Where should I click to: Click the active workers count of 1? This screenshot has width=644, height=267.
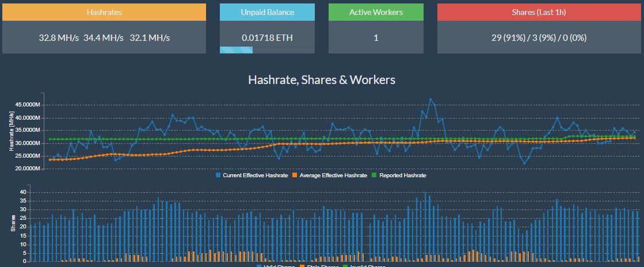(x=376, y=37)
